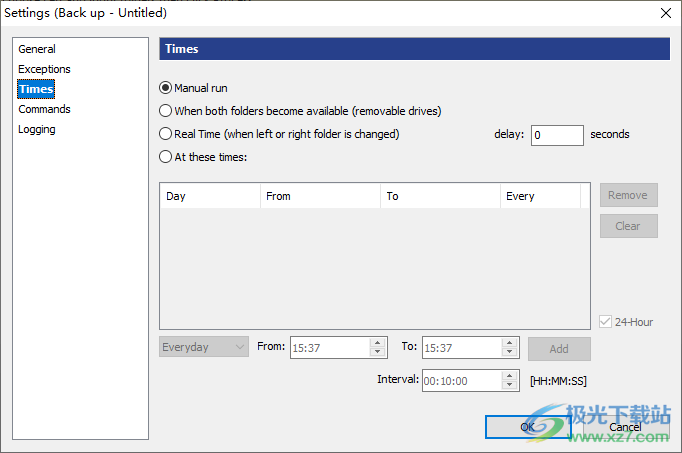Decrease the To time with down arrow
This screenshot has height=453, width=682.
click(512, 353)
